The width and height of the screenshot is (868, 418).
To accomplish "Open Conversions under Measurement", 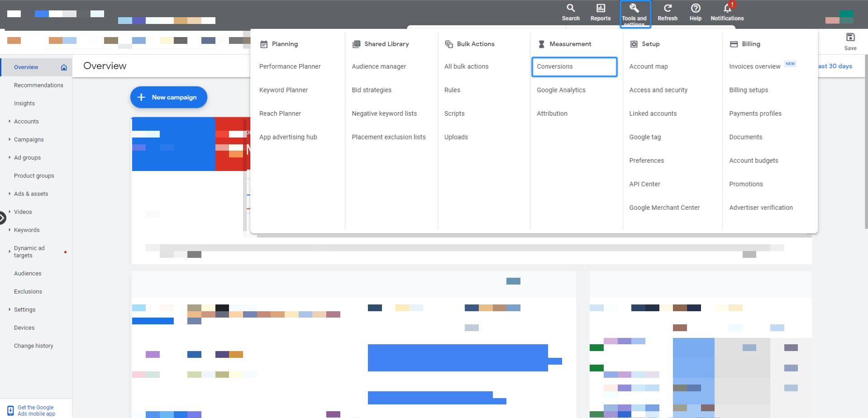I will click(x=574, y=66).
